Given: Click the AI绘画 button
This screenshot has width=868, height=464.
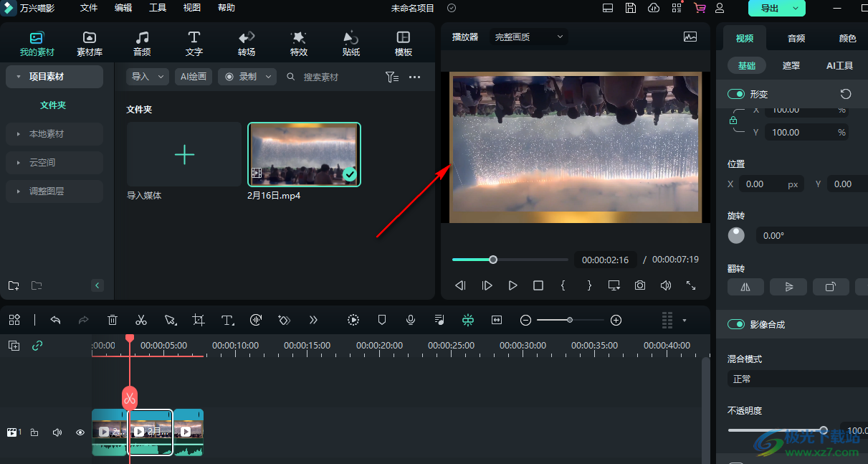Looking at the screenshot, I should pyautogui.click(x=194, y=77).
